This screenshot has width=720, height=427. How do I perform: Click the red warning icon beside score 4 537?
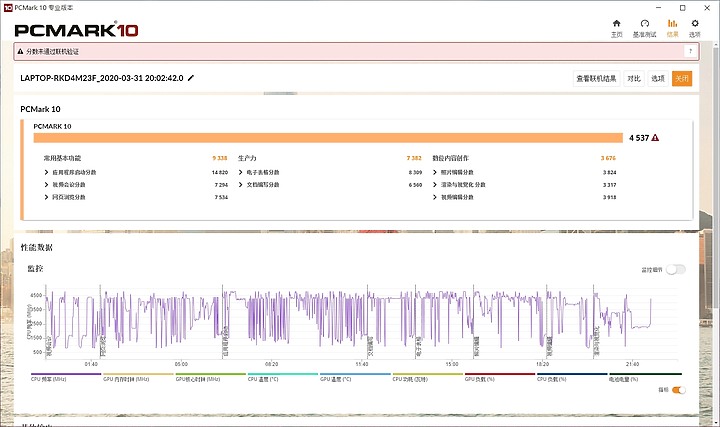point(655,138)
